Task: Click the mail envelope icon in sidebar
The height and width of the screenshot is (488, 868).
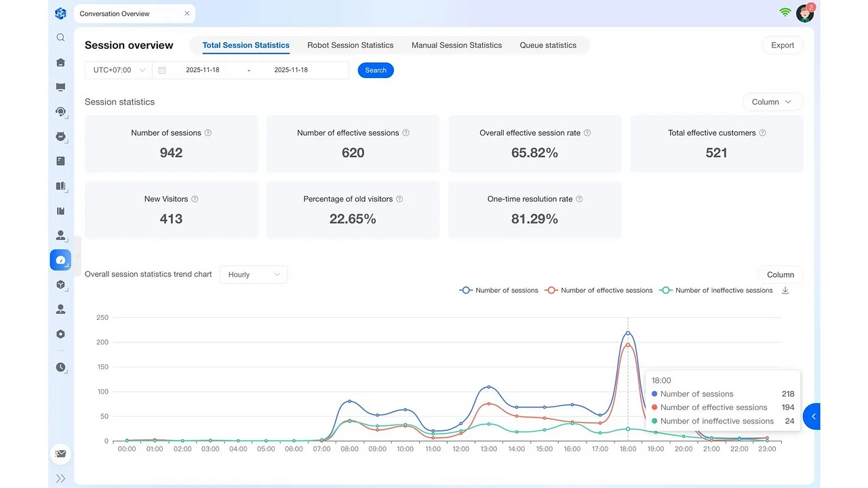Action: point(60,453)
